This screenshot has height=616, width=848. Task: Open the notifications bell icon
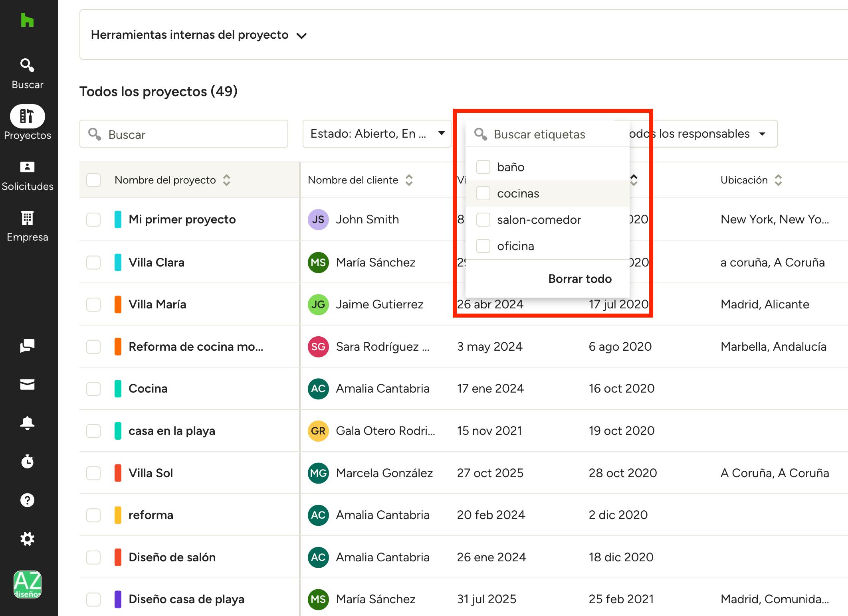coord(27,423)
